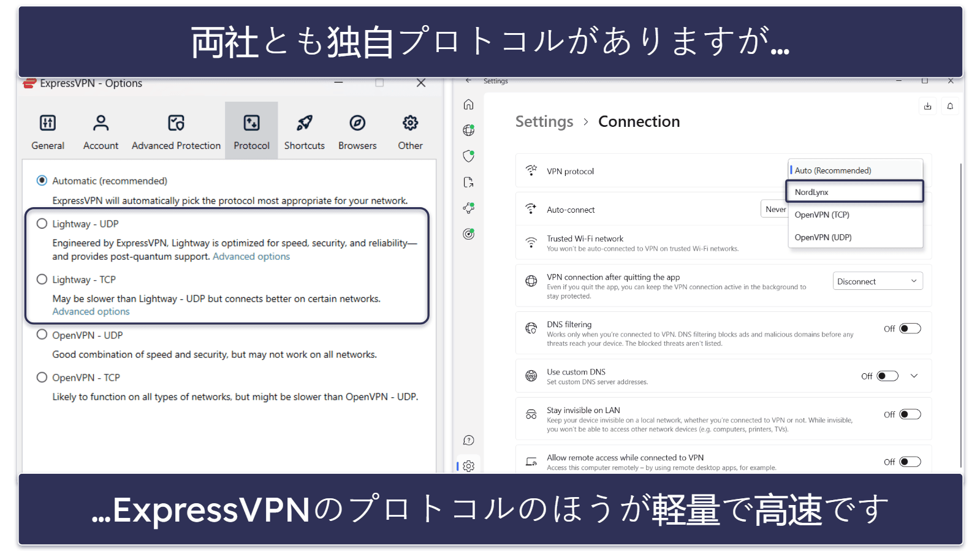Open the settings gear in NordVPN sidebar

coord(468,466)
